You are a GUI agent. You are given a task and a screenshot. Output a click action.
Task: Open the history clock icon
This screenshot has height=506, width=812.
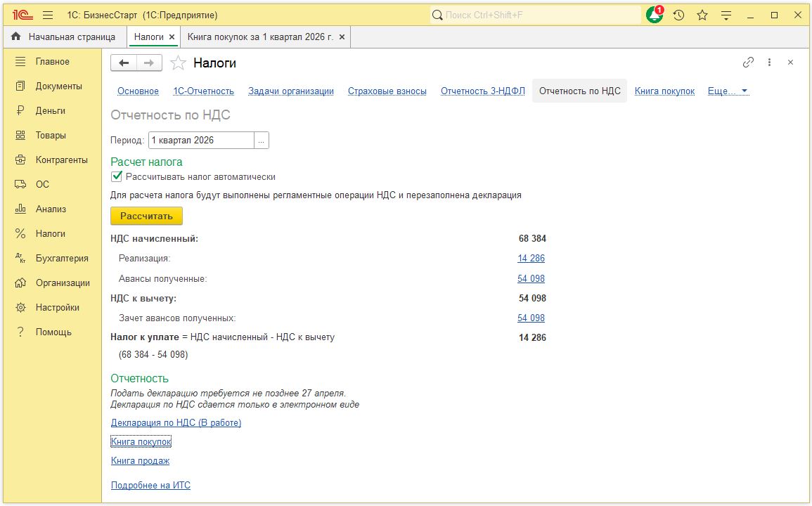[678, 15]
